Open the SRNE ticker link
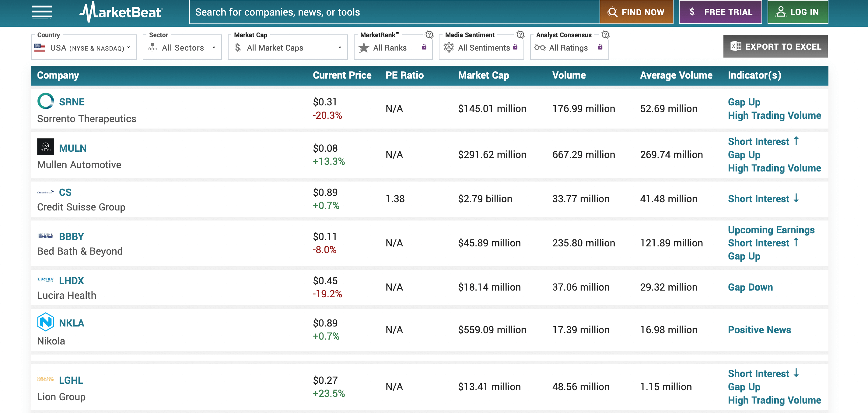 (x=72, y=102)
